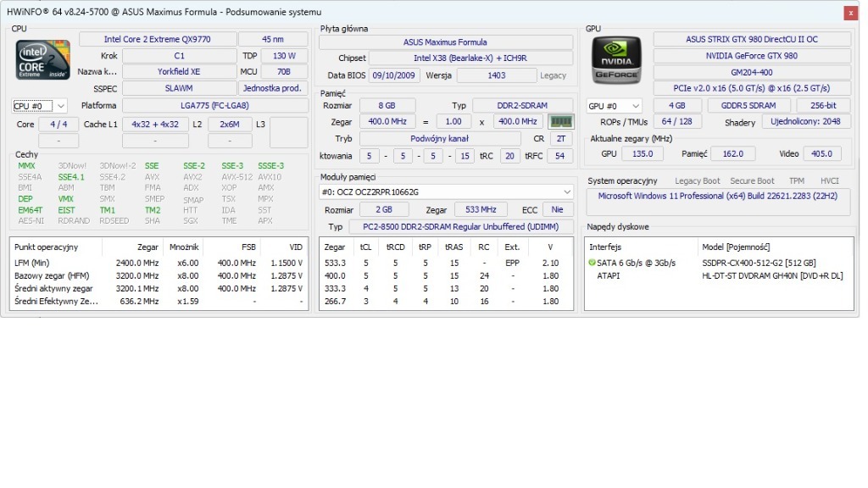Click the green memory module icon
The image size is (868, 488).
(560, 122)
